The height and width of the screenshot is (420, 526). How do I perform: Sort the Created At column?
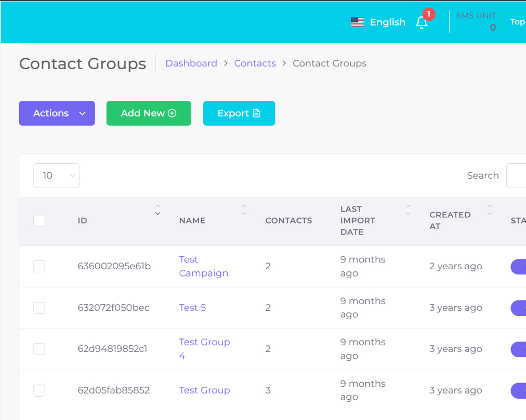[490, 208]
